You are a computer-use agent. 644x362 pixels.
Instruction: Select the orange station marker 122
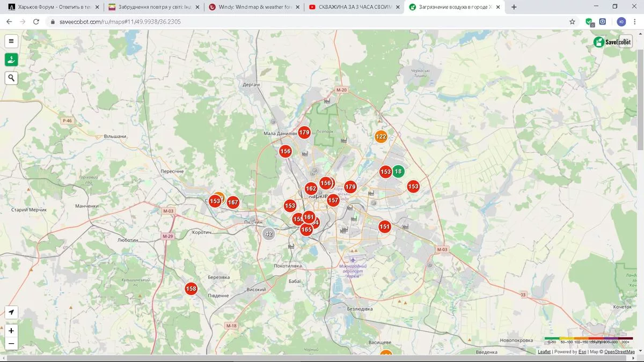[381, 137]
